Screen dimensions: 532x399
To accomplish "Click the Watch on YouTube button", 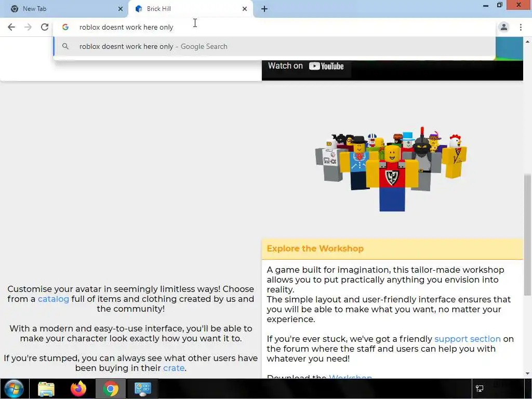I will click(306, 66).
